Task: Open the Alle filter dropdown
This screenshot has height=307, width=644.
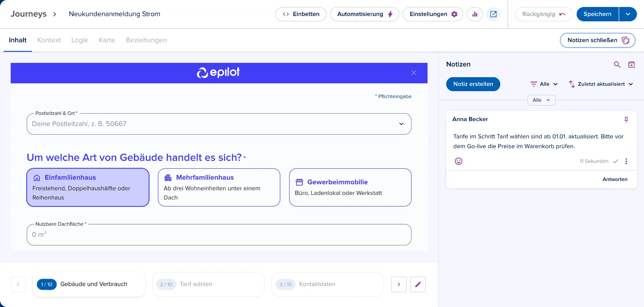Action: [x=544, y=84]
